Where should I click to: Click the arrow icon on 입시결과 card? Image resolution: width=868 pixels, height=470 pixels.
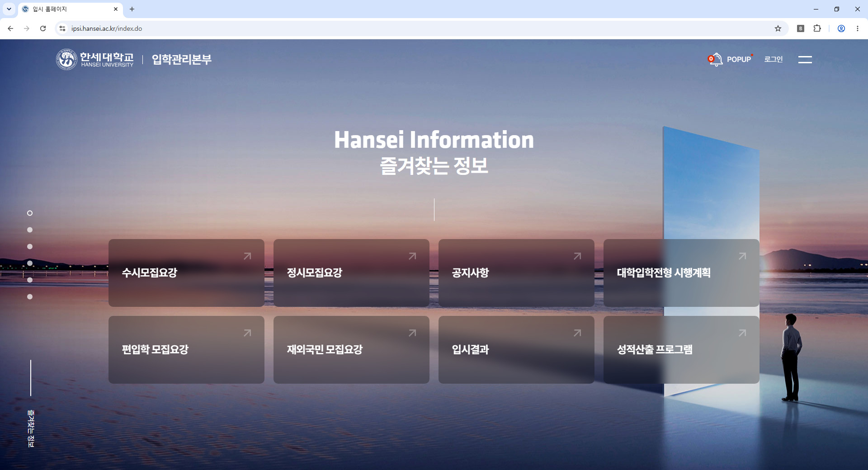pos(577,333)
